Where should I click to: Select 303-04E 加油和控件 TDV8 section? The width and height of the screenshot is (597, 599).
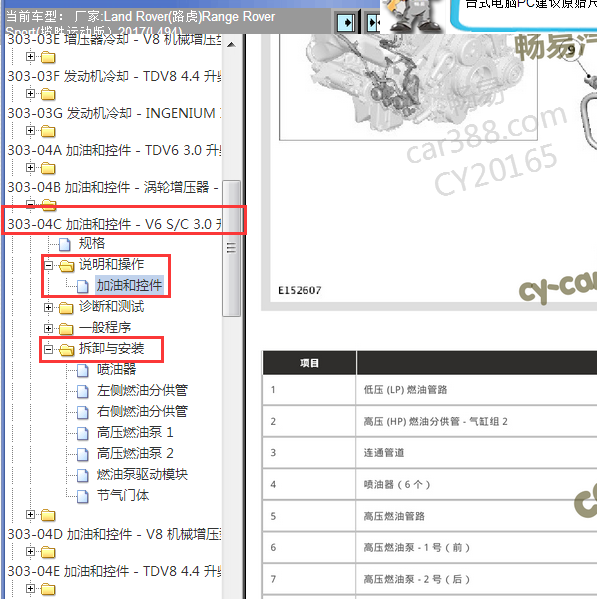[x=114, y=571]
